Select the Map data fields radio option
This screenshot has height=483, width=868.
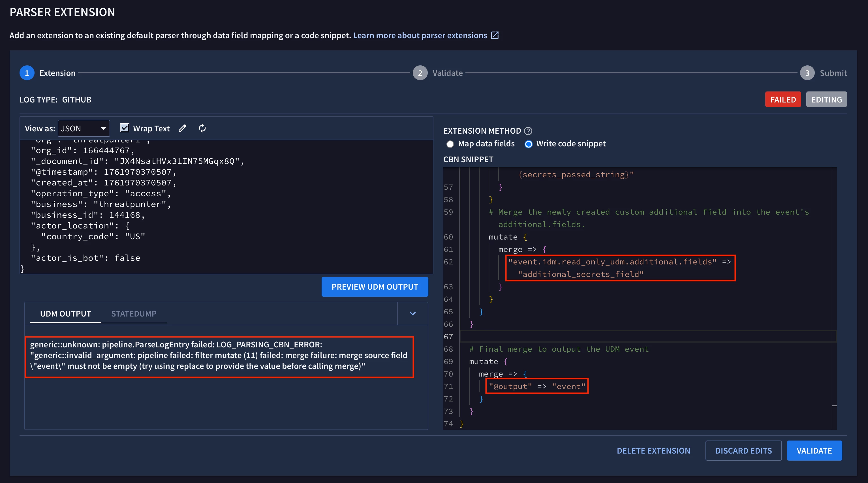coord(450,144)
